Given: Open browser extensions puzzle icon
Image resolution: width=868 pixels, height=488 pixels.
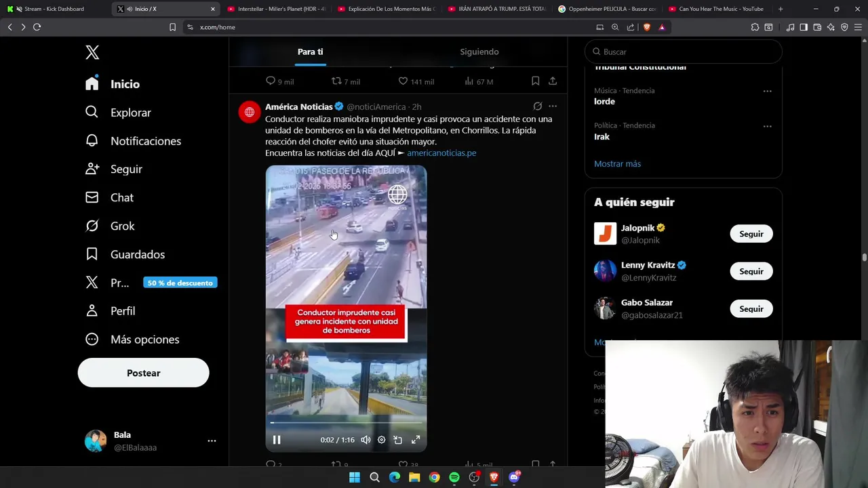Looking at the screenshot, I should pyautogui.click(x=755, y=27).
